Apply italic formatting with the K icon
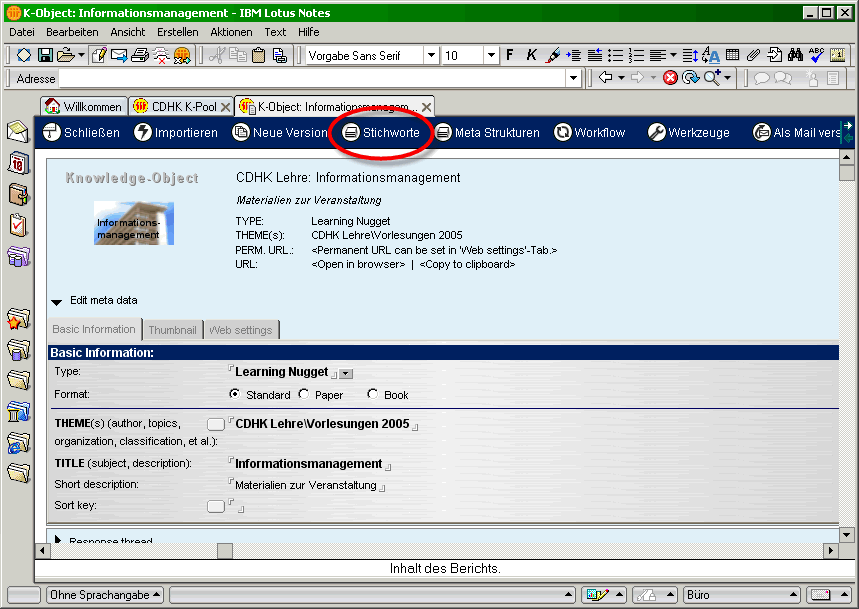This screenshot has width=859, height=609. (x=531, y=55)
